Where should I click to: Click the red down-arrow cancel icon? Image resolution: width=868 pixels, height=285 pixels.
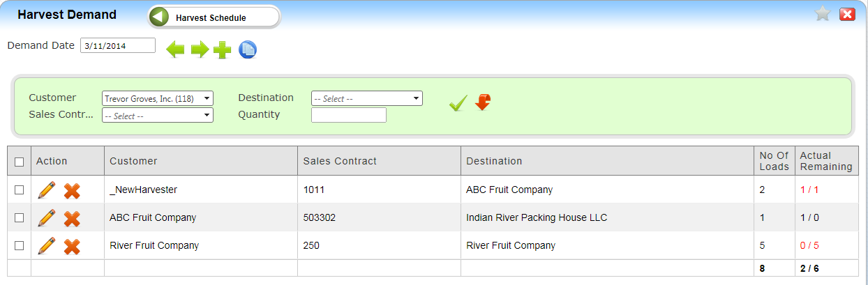tap(483, 102)
